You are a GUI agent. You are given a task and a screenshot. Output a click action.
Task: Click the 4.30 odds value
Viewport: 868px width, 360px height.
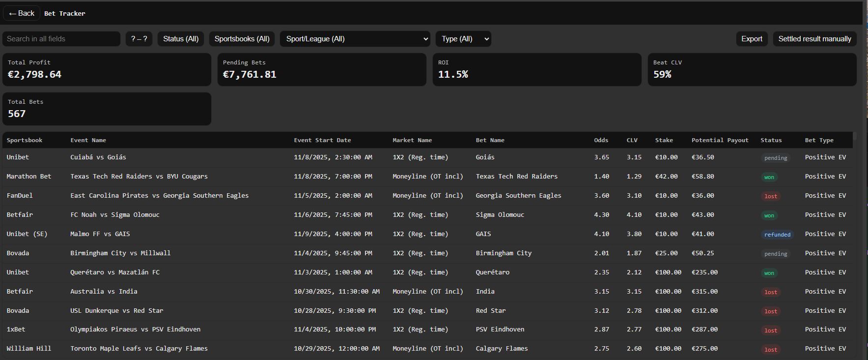601,215
